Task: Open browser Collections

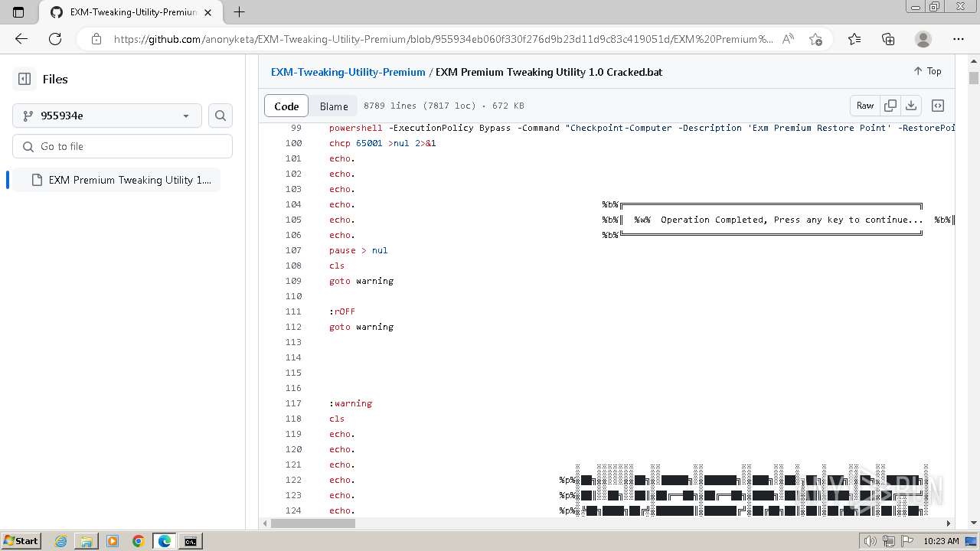Action: (x=888, y=39)
